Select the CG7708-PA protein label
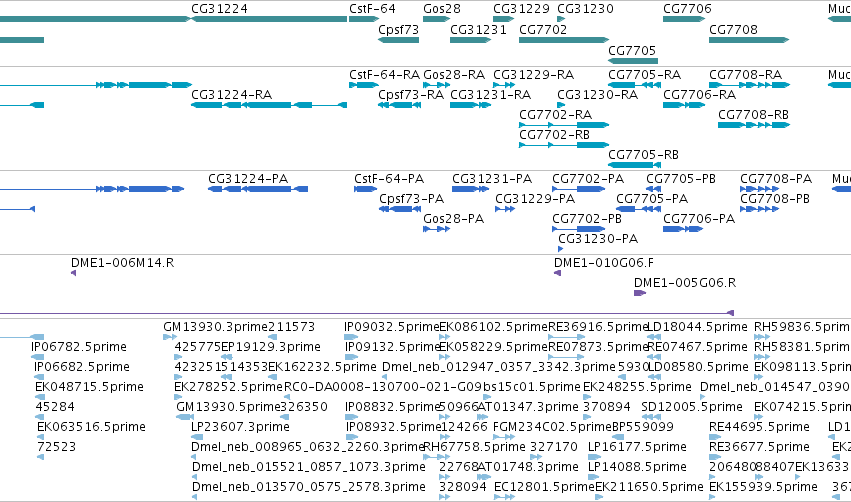851x502 pixels. click(776, 179)
